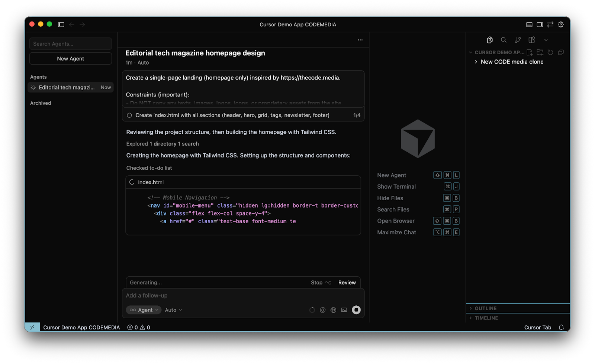The width and height of the screenshot is (595, 364).
Task: Click the Review button
Action: [347, 283]
